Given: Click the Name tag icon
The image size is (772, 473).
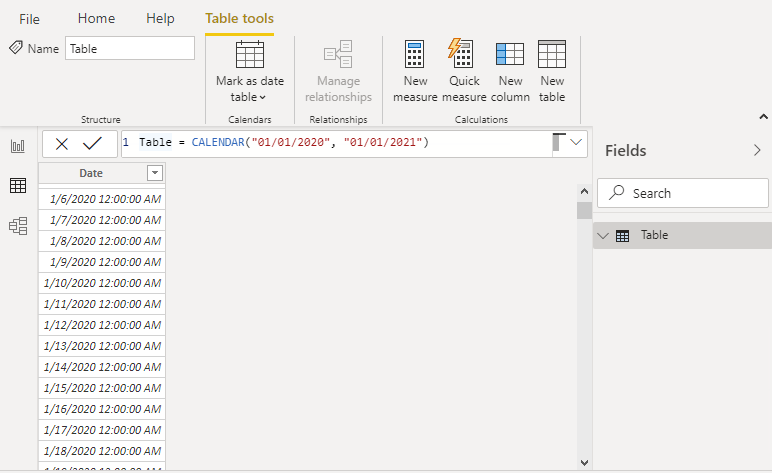Looking at the screenshot, I should [x=16, y=48].
